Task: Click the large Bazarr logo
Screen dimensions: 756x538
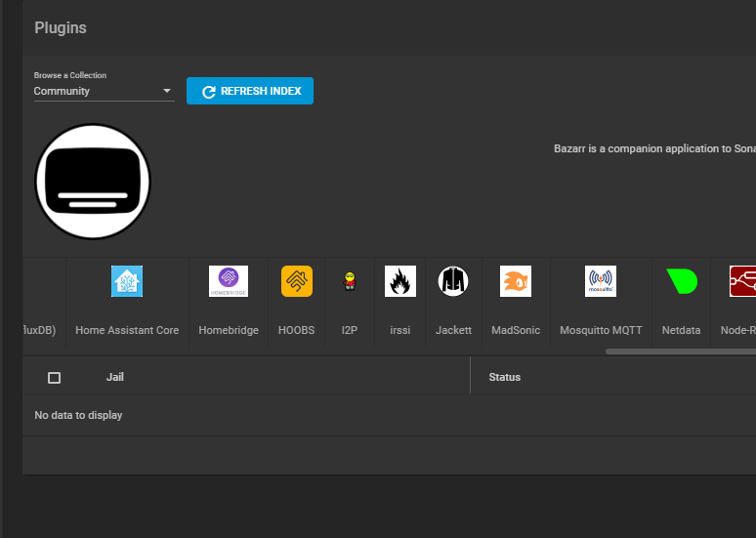Action: pos(93,182)
